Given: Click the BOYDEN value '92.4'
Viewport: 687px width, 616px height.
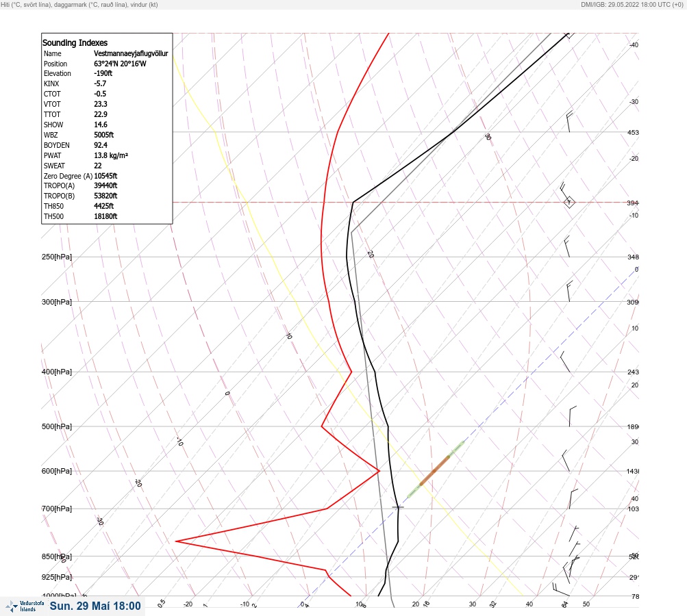Looking at the screenshot, I should (x=100, y=145).
